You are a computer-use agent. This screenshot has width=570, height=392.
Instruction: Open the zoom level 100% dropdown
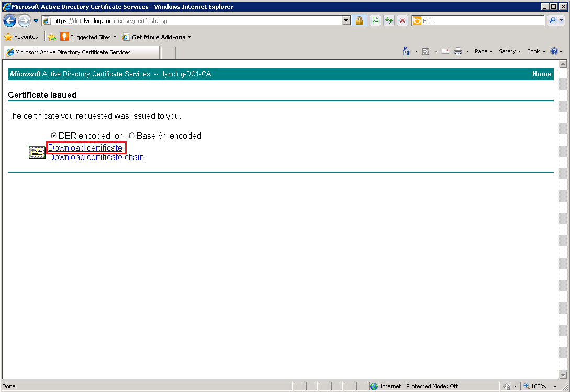555,386
